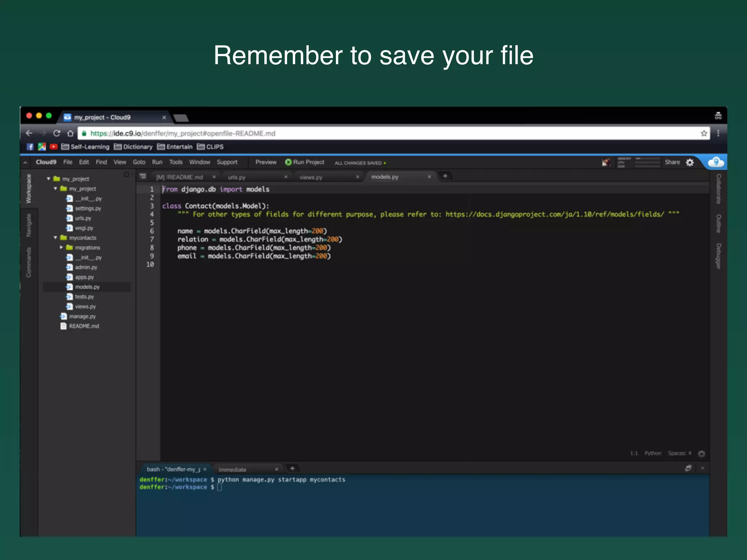Toggle the Debugger side panel
Screen dimensions: 747x560
point(718,256)
